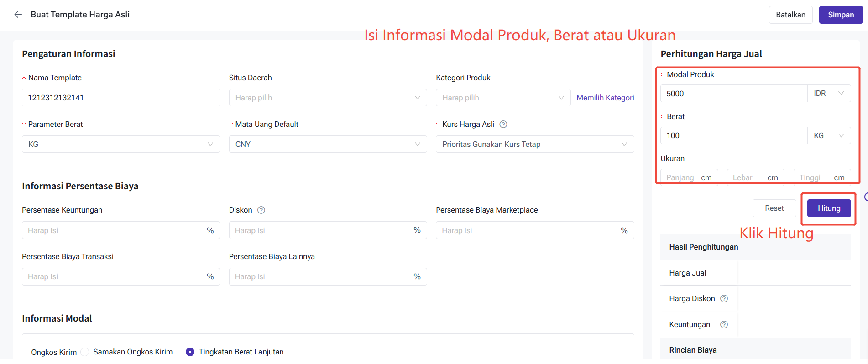Click help icon next to Harga Diskon
Viewport: 868px width, 364px height.
pos(724,299)
